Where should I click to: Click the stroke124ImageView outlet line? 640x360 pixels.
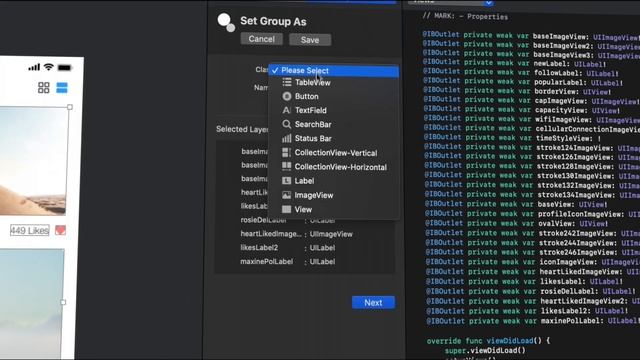click(x=531, y=148)
